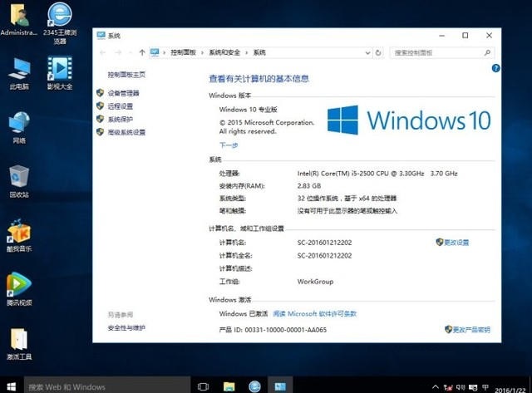The height and width of the screenshot is (393, 532).
Task: Open File Explorer from the taskbar
Action: click(229, 386)
